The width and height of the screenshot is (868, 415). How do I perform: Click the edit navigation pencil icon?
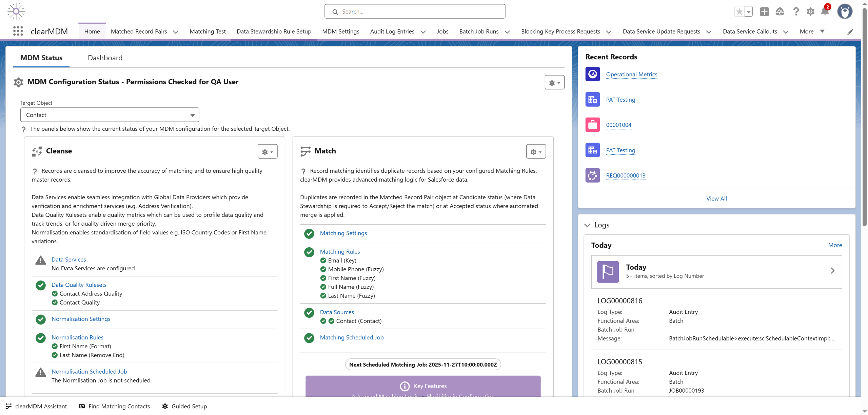850,32
